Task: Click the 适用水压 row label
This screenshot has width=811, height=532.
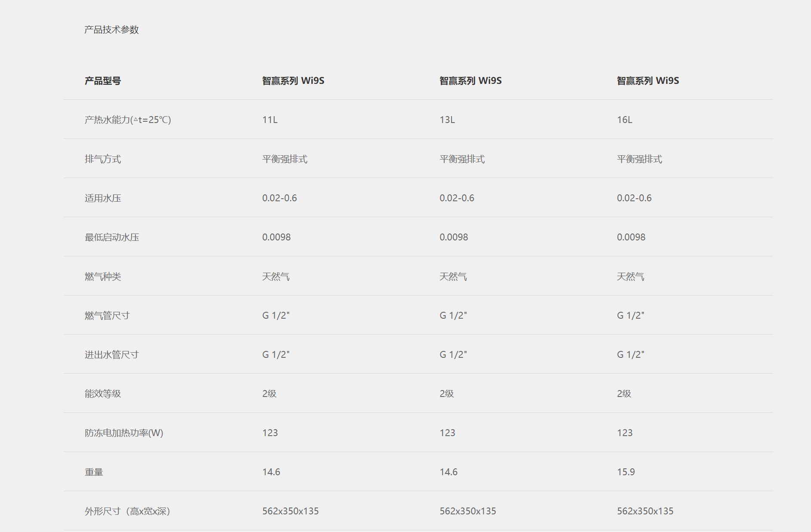Action: pyautogui.click(x=103, y=198)
